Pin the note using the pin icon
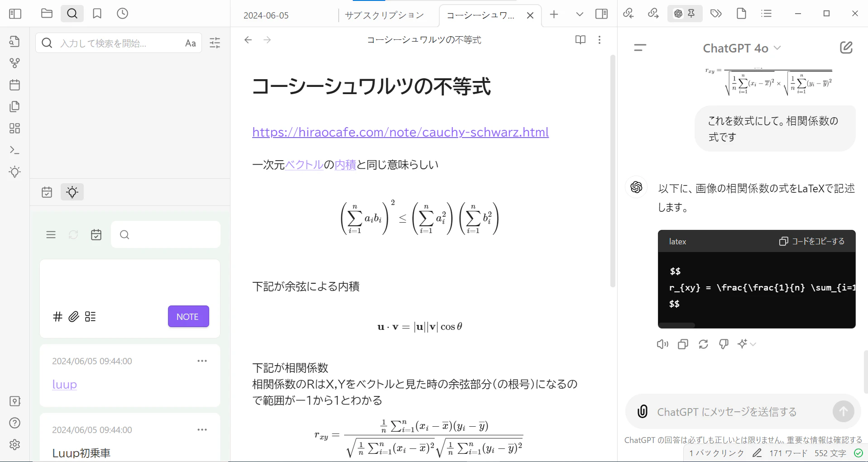868x462 pixels. click(x=690, y=14)
